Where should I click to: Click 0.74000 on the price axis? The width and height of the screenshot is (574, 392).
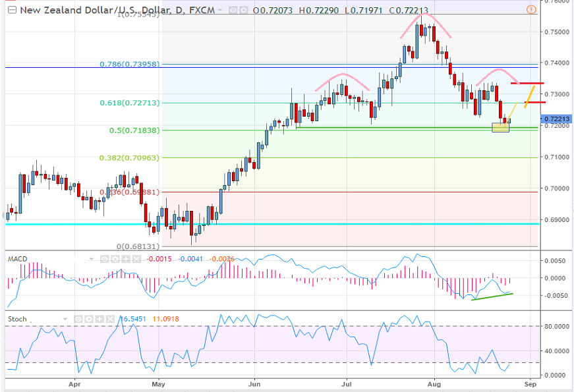557,63
